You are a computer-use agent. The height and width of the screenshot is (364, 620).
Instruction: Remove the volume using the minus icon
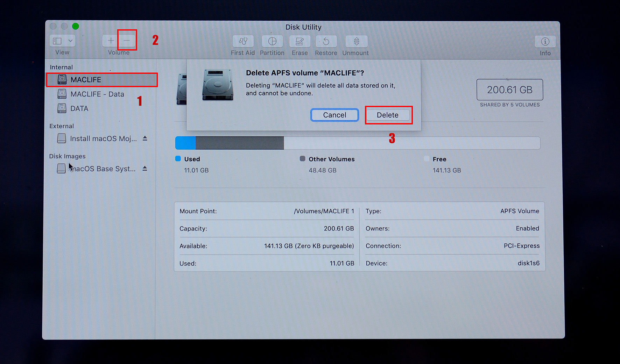coord(127,40)
